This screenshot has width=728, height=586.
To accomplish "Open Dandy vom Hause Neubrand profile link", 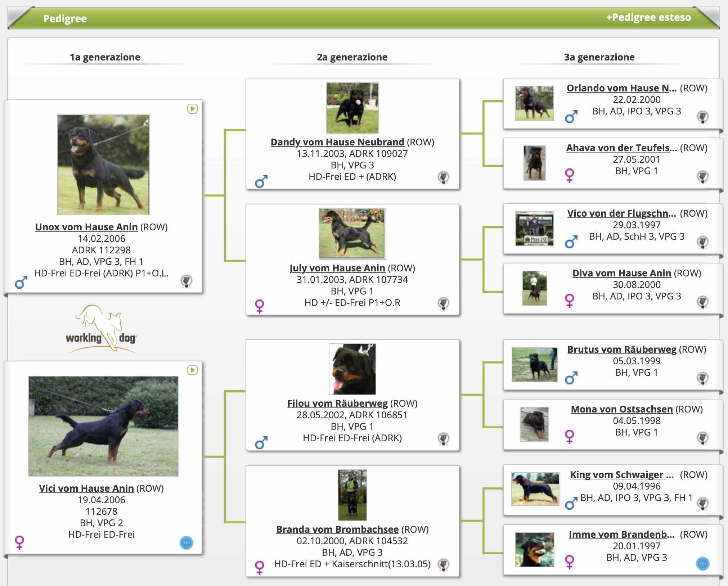I will 337,142.
